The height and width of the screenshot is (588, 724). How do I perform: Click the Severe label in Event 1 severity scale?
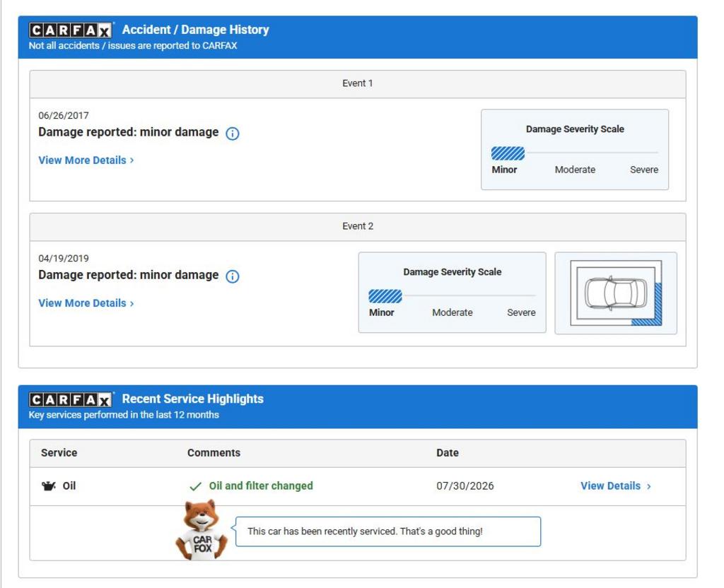point(644,170)
